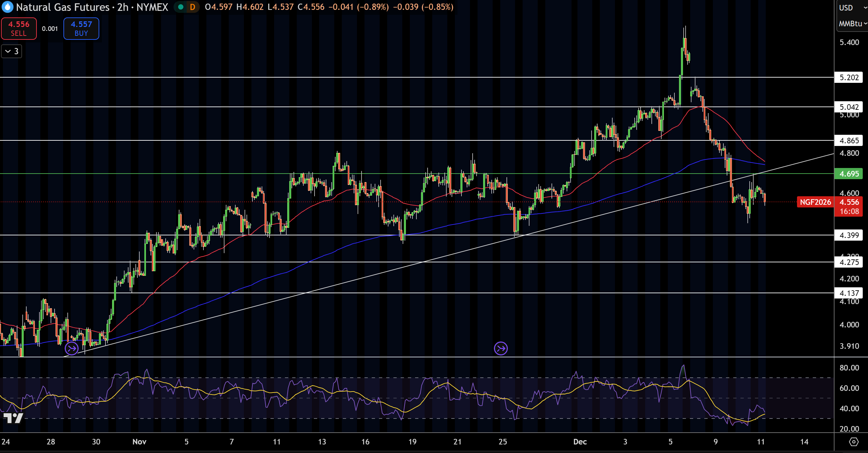This screenshot has height=453, width=868.
Task: Toggle the market session status pill
Action: click(186, 6)
